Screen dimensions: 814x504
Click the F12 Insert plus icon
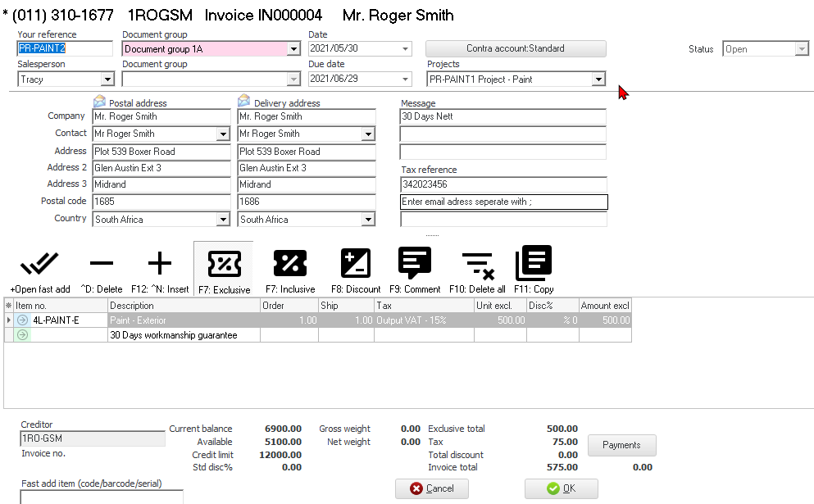[x=159, y=264]
